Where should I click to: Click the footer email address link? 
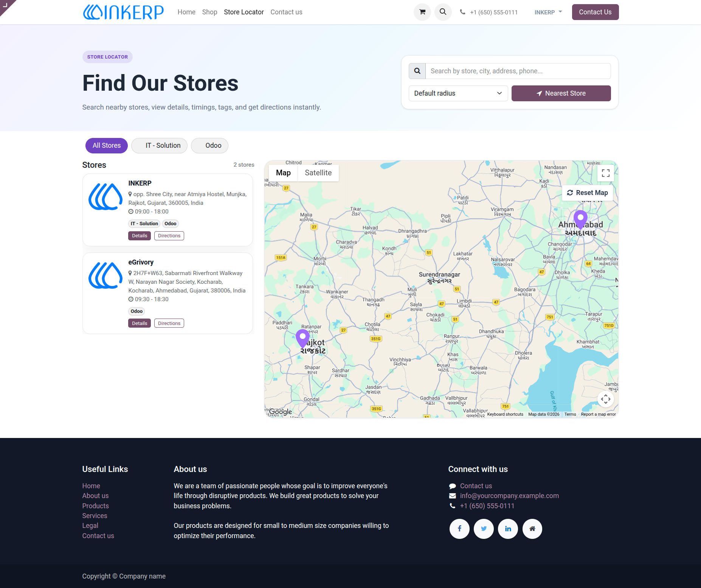[x=509, y=496]
